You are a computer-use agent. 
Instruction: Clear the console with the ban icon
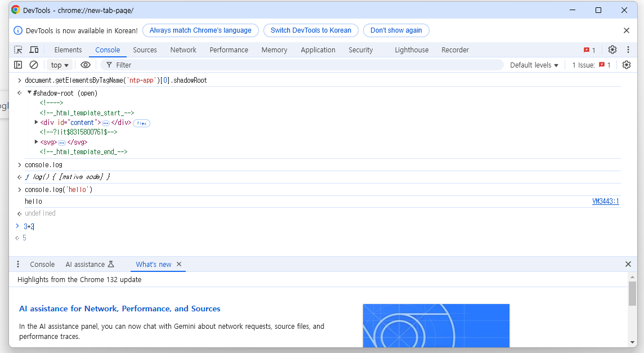tap(34, 65)
